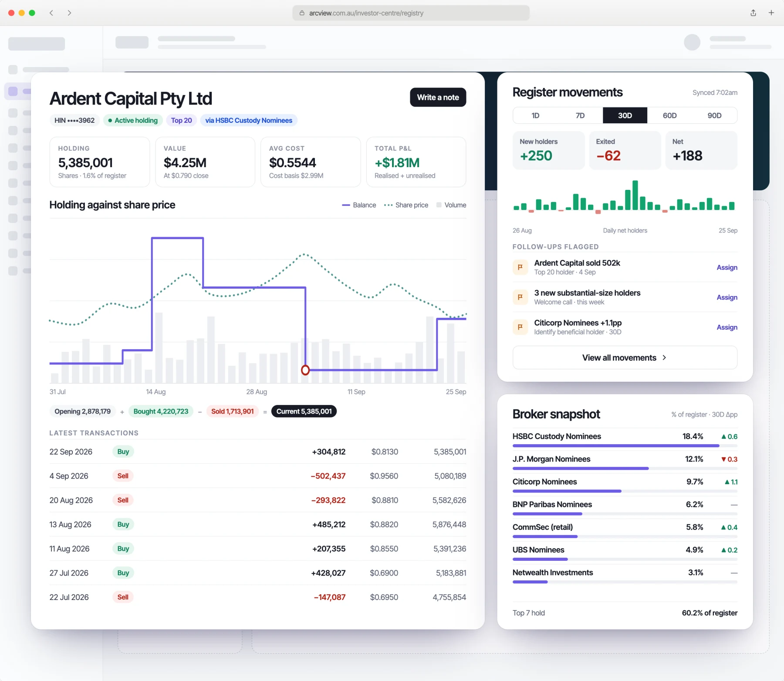Click the browser forward arrow
The width and height of the screenshot is (784, 681).
[69, 13]
